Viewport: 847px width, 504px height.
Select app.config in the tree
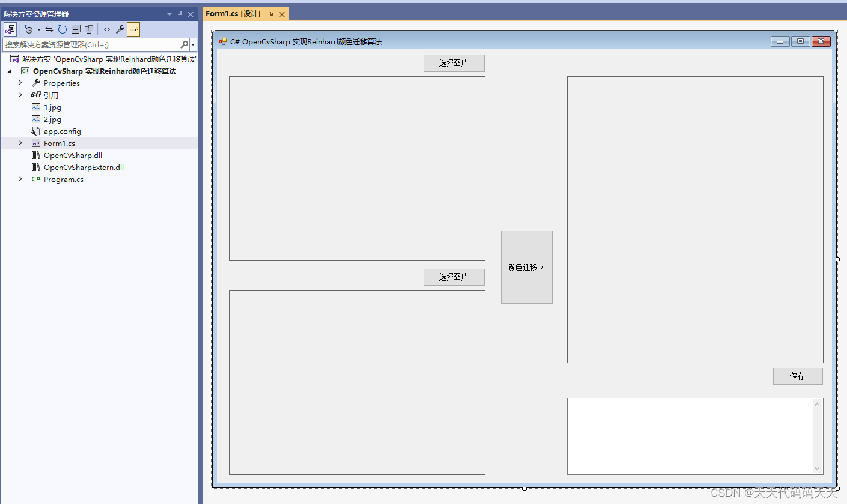[x=63, y=131]
